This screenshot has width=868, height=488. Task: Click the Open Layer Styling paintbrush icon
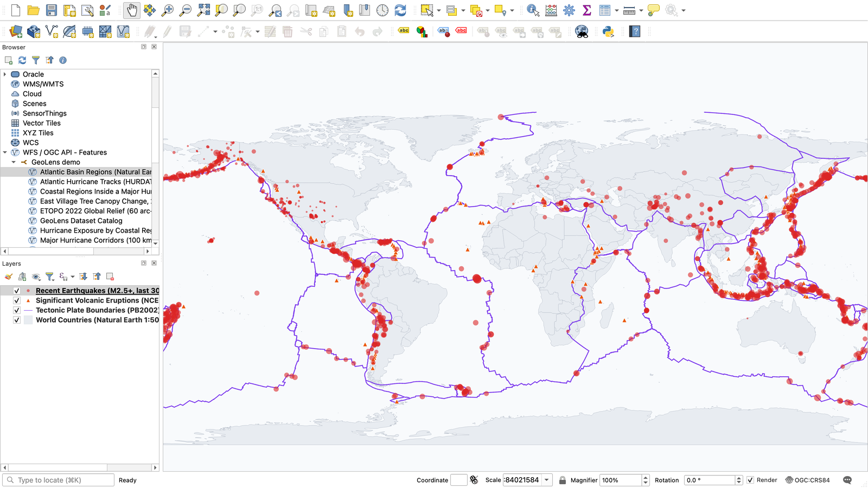9,277
